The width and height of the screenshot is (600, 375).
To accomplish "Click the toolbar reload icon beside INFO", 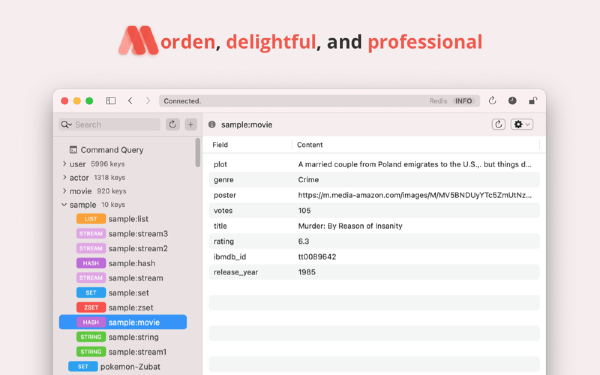I will click(x=492, y=101).
